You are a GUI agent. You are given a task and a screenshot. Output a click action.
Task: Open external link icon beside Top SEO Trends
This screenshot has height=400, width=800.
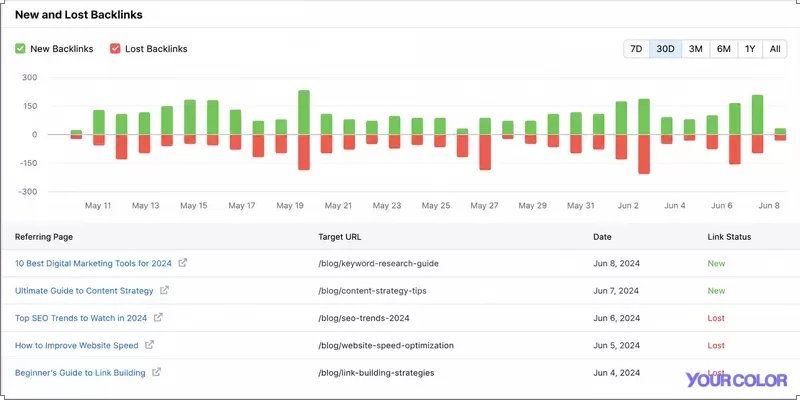click(158, 317)
